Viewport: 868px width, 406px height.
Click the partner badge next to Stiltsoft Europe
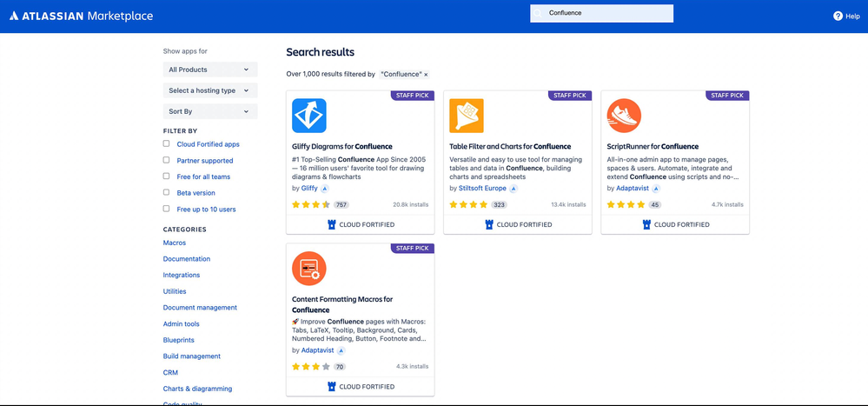point(514,189)
